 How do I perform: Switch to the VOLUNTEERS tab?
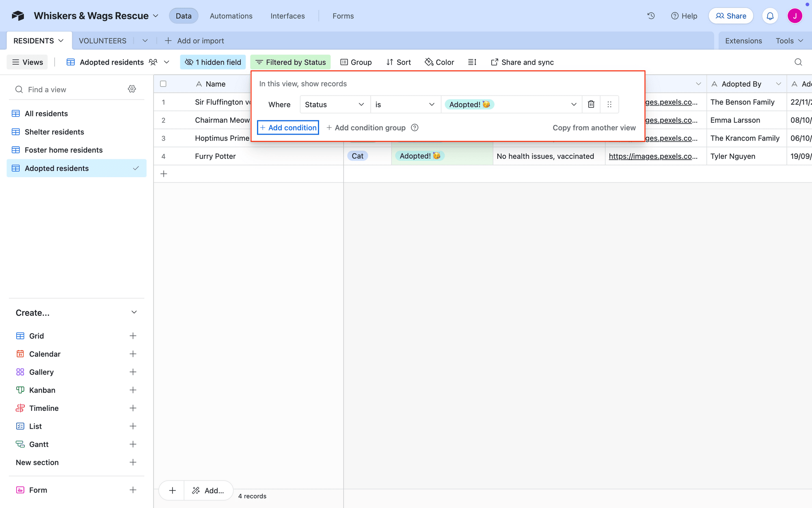102,40
